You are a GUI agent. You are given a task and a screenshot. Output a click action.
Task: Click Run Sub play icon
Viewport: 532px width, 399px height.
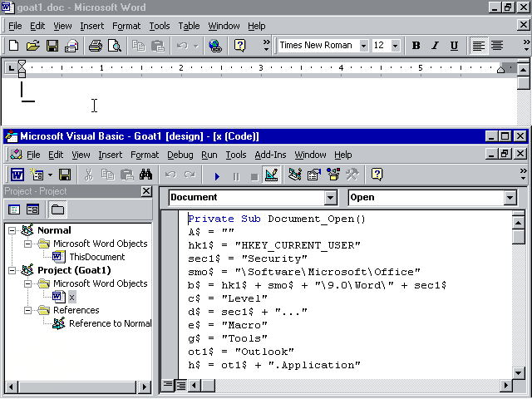point(217,176)
